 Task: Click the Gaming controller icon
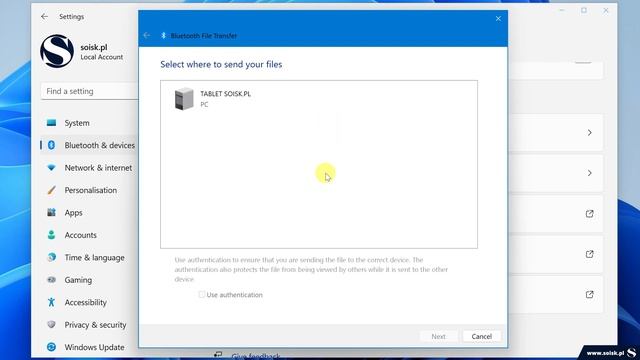click(x=51, y=280)
